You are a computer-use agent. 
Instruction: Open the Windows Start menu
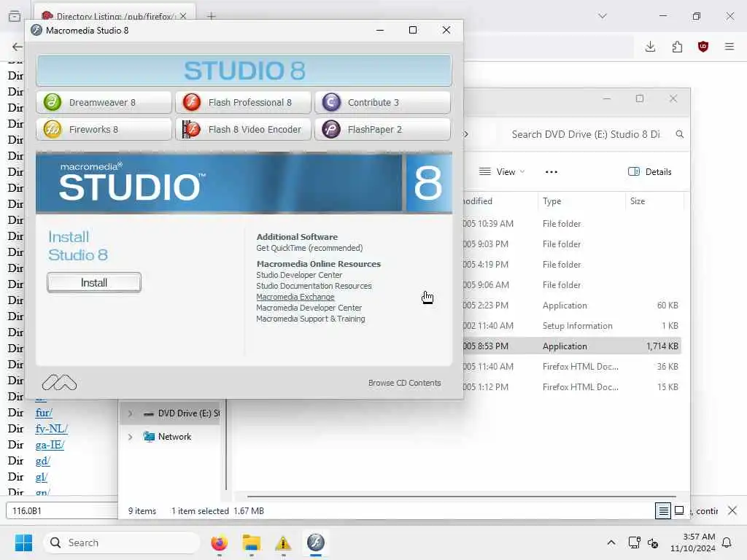pos(23,542)
